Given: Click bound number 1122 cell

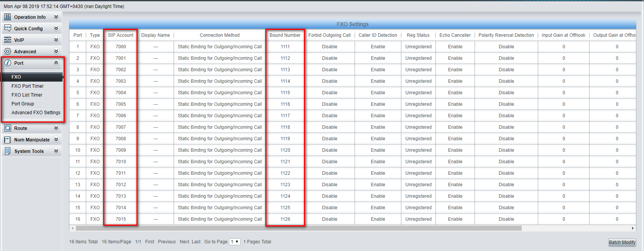Looking at the screenshot, I should coord(285,173).
